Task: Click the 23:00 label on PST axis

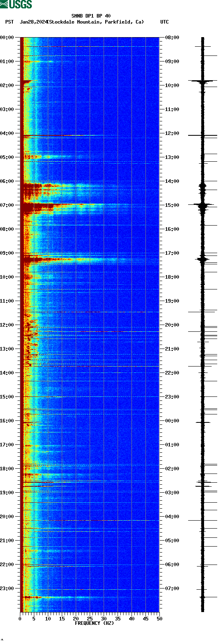Action: [7, 589]
